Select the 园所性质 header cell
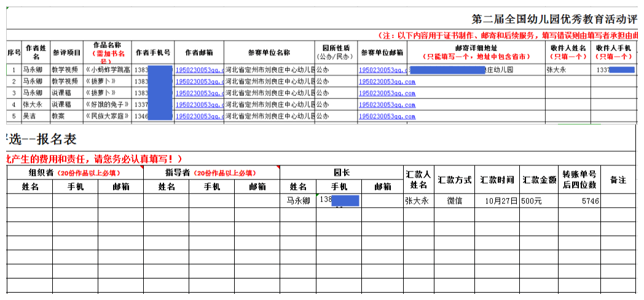Viewport: 644px width, 300px height. (x=336, y=52)
